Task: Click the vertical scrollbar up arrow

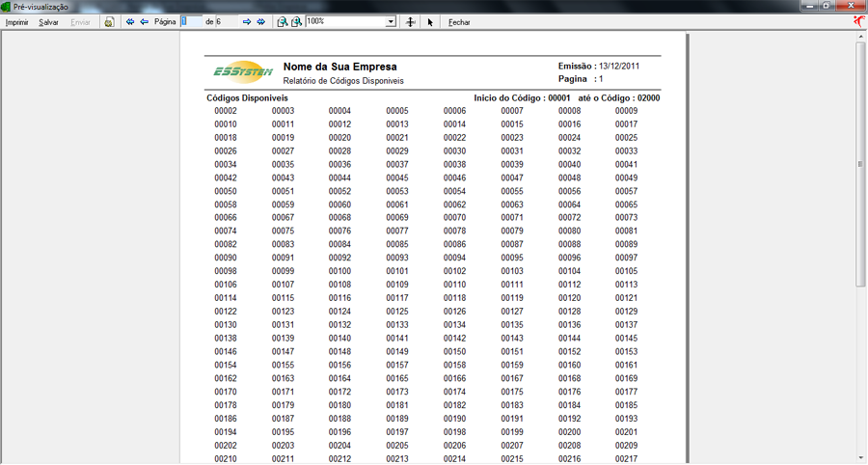Action: [x=861, y=37]
